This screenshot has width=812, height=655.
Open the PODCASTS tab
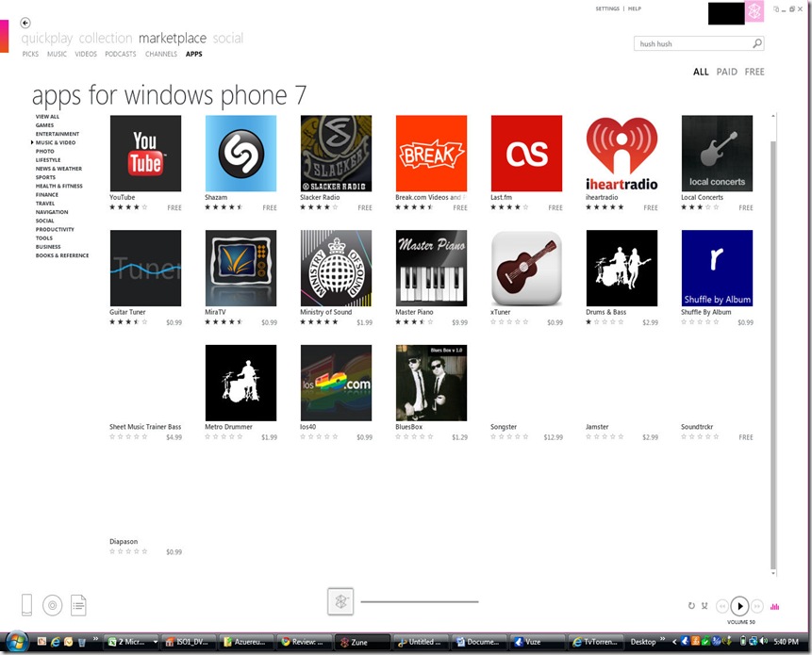[x=121, y=54]
